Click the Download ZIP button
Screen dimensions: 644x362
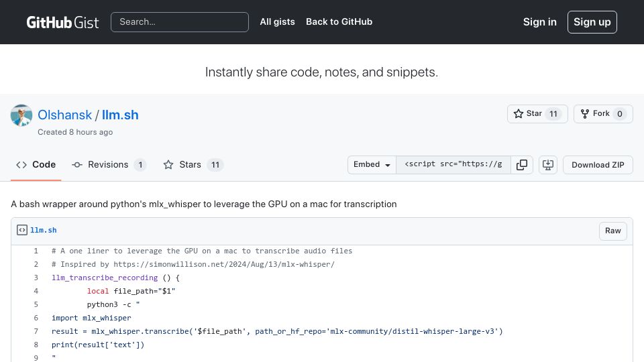[x=598, y=165]
